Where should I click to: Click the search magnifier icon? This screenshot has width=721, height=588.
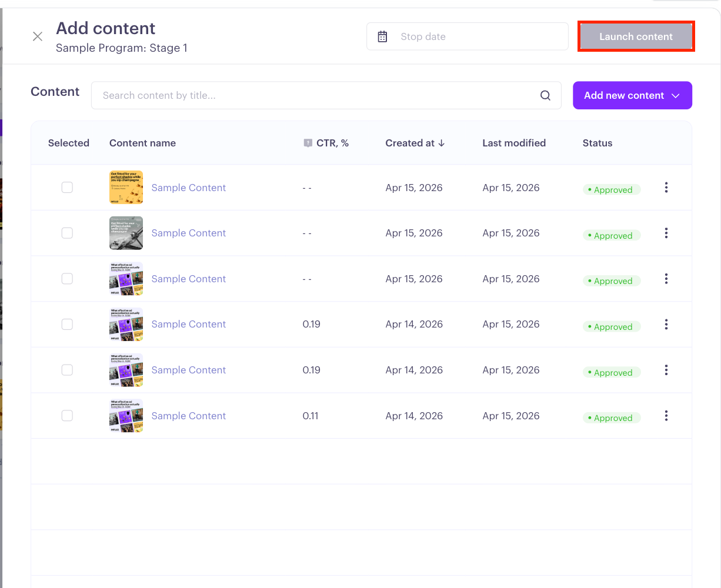[546, 95]
